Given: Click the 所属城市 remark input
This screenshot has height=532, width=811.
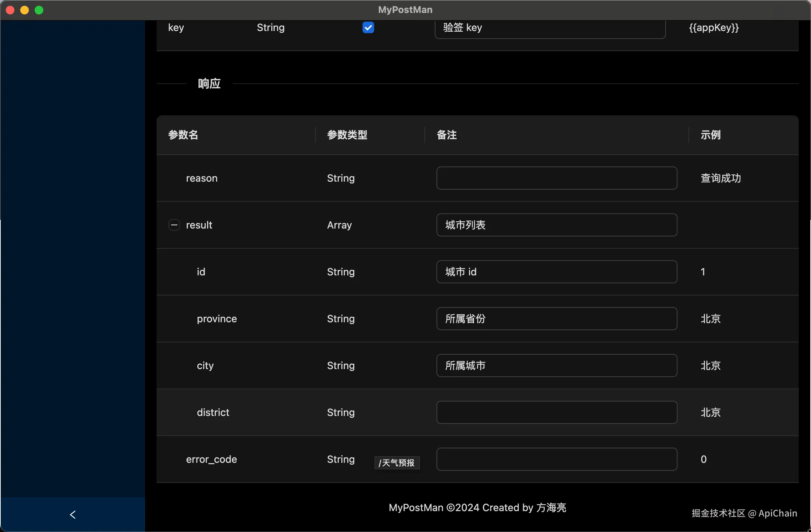Looking at the screenshot, I should tap(556, 365).
